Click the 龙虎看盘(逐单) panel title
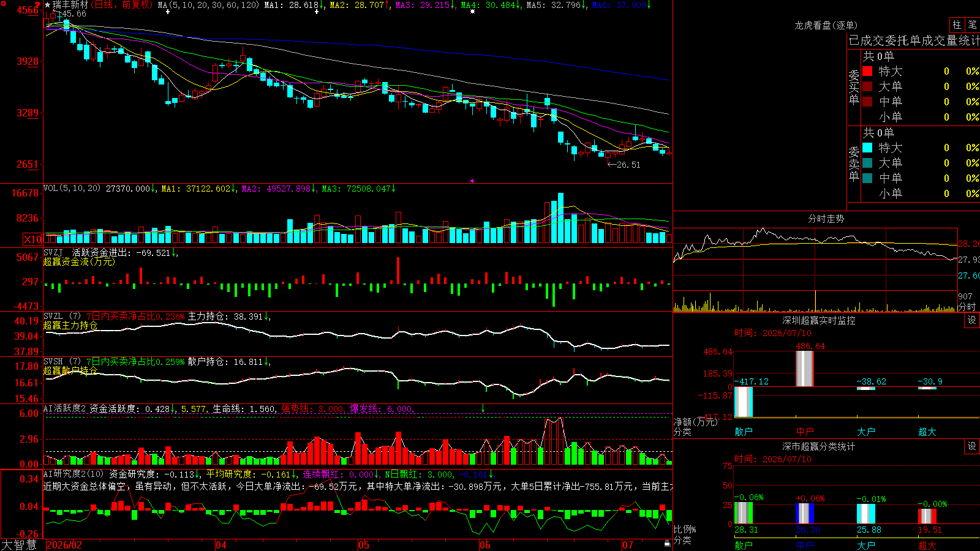 tap(826, 25)
